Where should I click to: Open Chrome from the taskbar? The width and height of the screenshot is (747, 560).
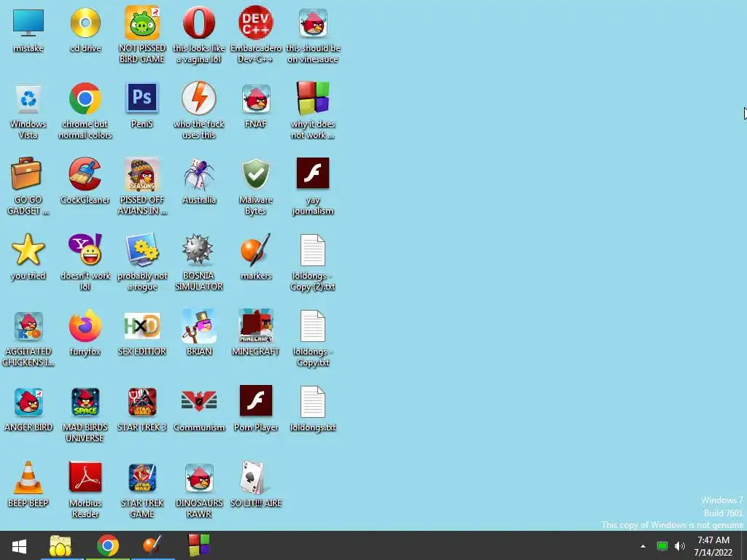pyautogui.click(x=108, y=545)
